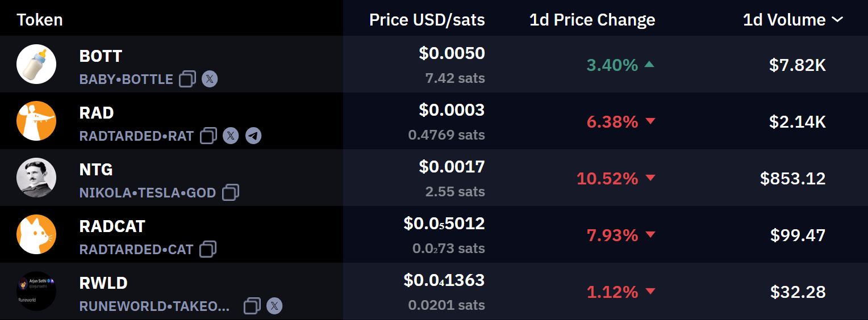This screenshot has height=320, width=868.
Task: Copy the RUNEWORLD•TAKEO rune name
Action: click(x=252, y=306)
